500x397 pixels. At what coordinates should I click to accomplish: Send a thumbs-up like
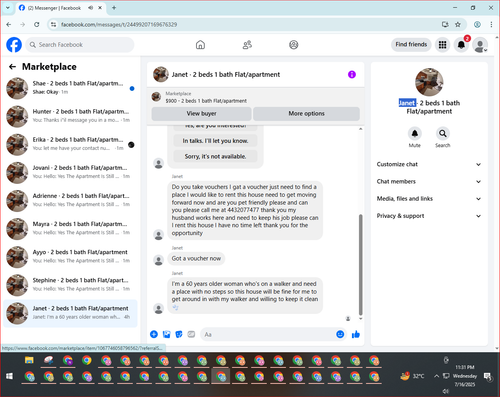(356, 334)
